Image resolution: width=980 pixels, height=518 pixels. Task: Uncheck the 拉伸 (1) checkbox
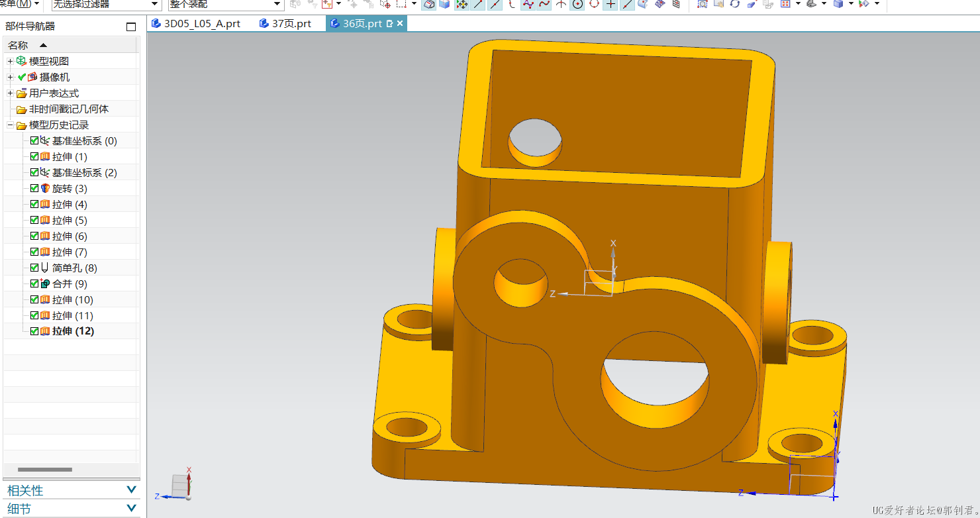tap(34, 156)
